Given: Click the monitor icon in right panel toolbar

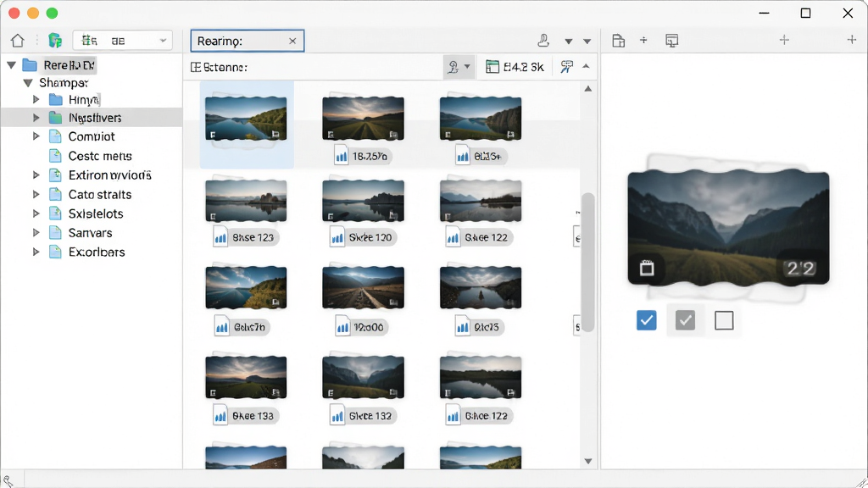Looking at the screenshot, I should [672, 41].
